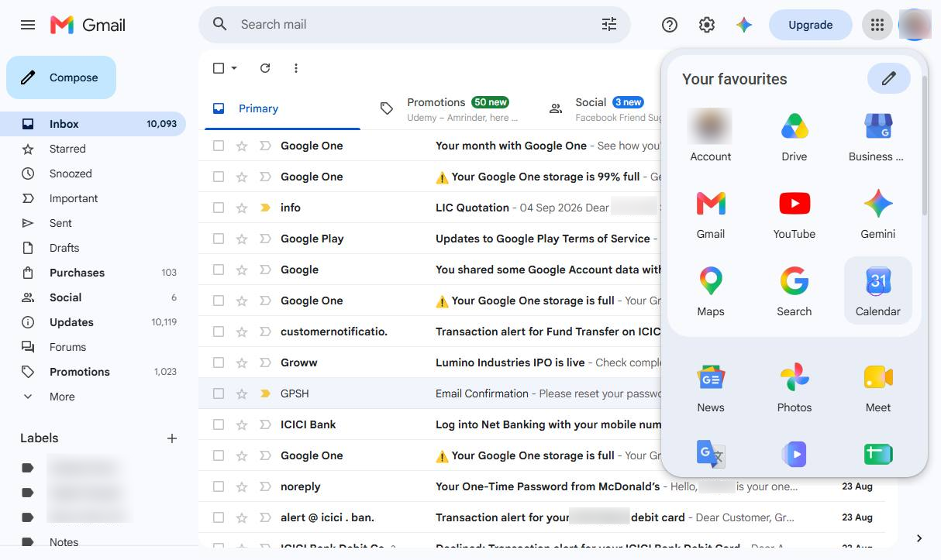Expand More in the sidebar
Image resolution: width=941 pixels, height=560 pixels.
[x=62, y=397]
